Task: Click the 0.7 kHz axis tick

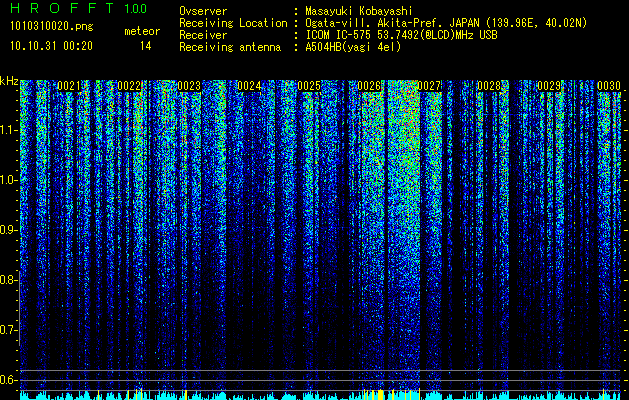Action: point(9,330)
